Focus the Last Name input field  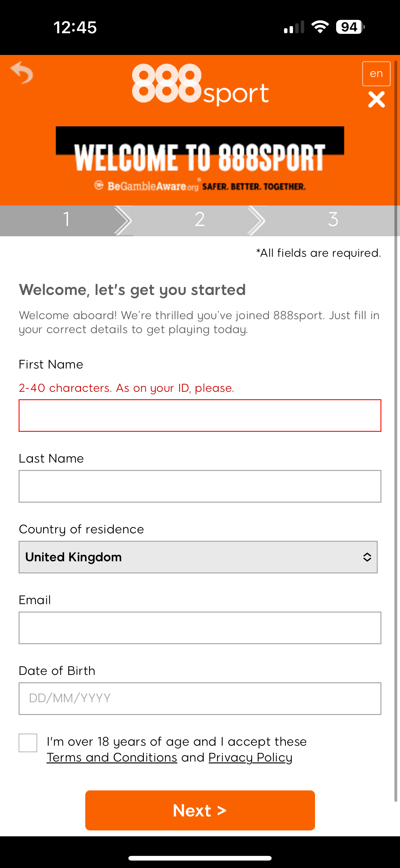tap(200, 486)
